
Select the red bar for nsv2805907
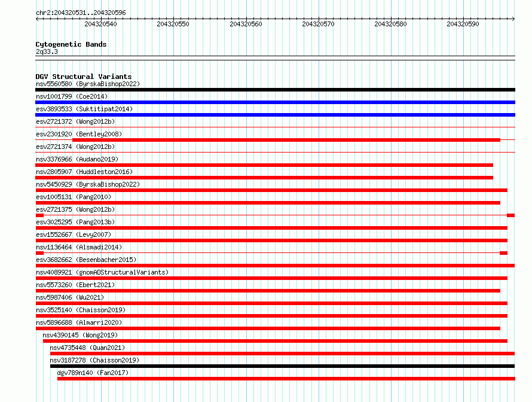(264, 178)
